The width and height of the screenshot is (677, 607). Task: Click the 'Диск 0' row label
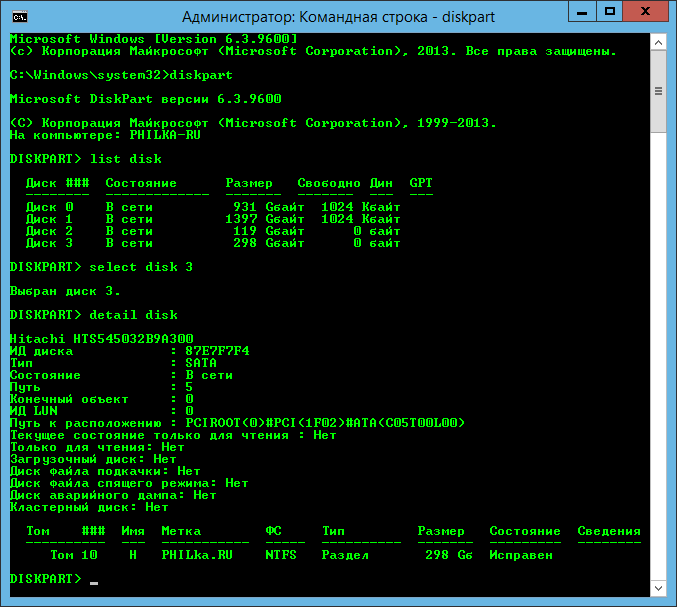click(x=50, y=207)
